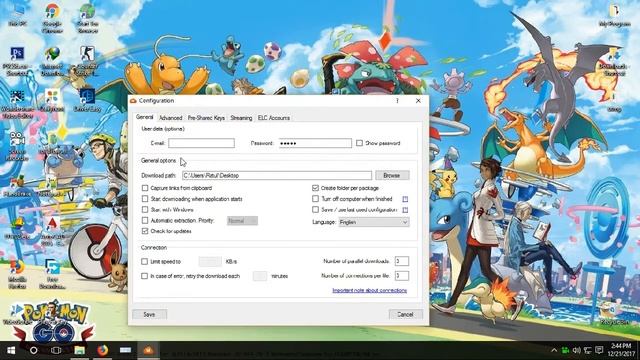Open File Explorer from the taskbar
The height and width of the screenshot is (360, 640).
pos(79,350)
